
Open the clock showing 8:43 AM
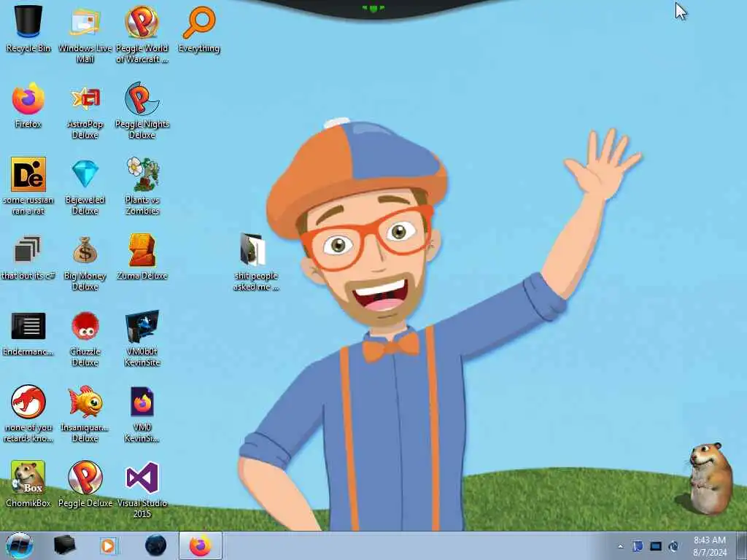coord(710,546)
